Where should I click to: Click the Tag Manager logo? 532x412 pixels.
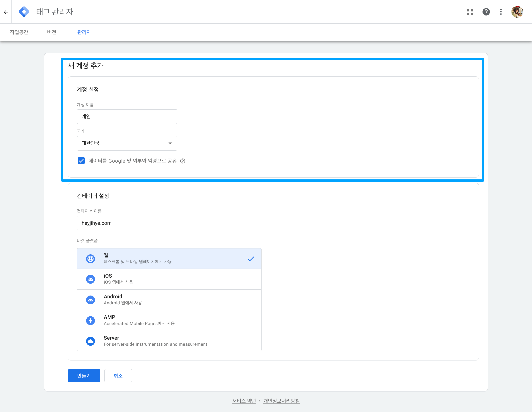pyautogui.click(x=24, y=12)
